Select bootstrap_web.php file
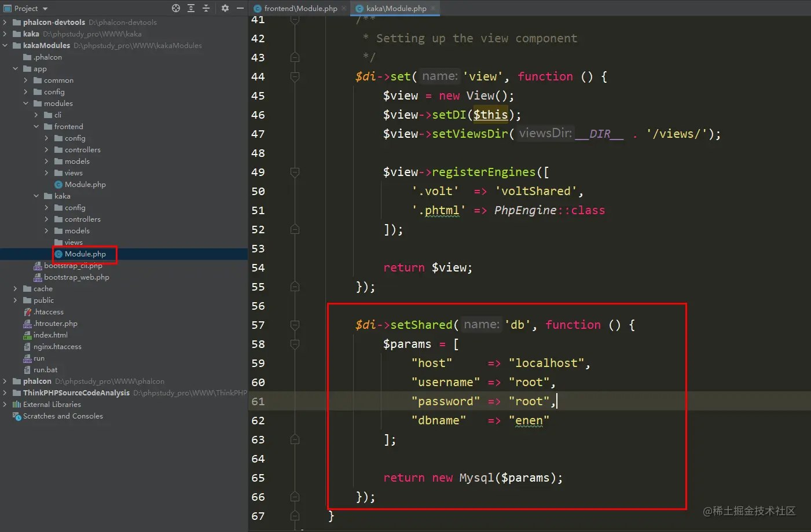This screenshot has height=532, width=811. (x=76, y=277)
